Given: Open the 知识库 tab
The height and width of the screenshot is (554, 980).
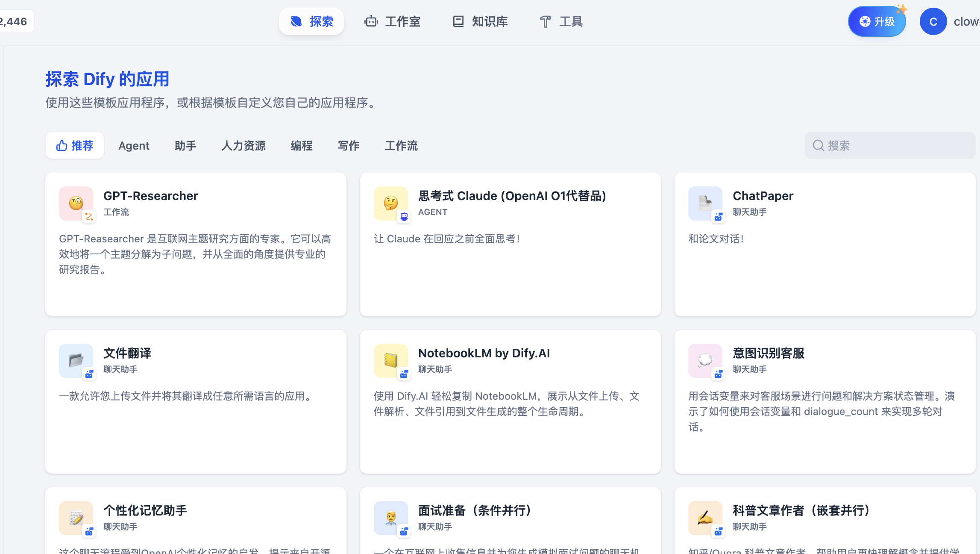Looking at the screenshot, I should 480,21.
